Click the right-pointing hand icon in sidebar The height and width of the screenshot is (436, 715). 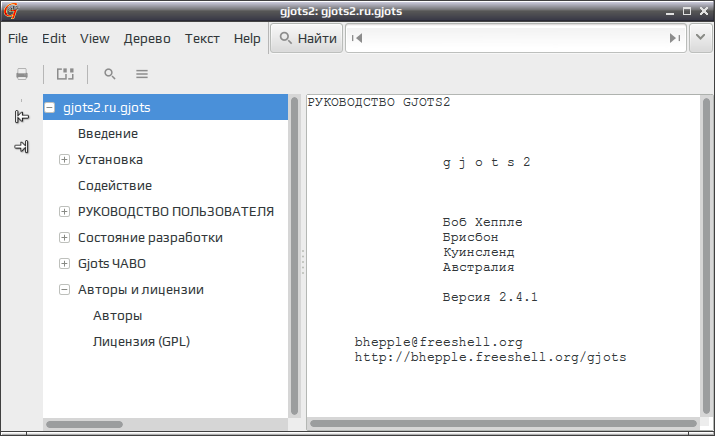click(x=21, y=147)
